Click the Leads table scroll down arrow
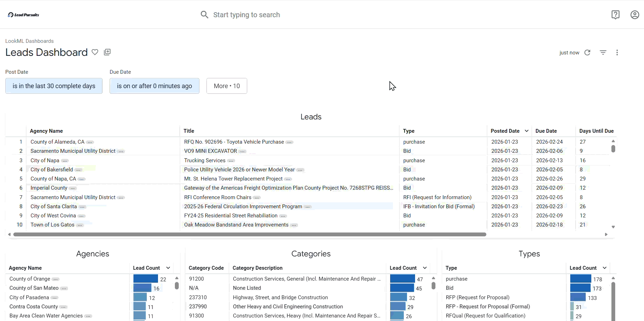644x321 pixels. (613, 227)
